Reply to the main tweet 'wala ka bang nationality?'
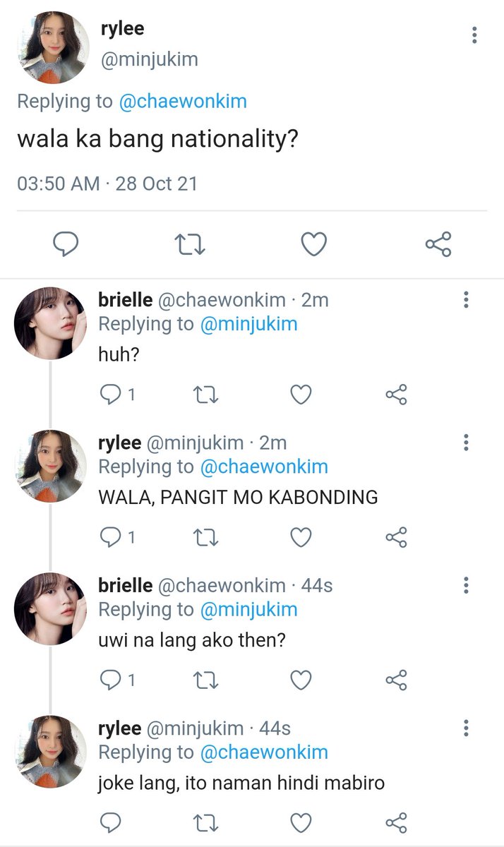 [x=66, y=244]
